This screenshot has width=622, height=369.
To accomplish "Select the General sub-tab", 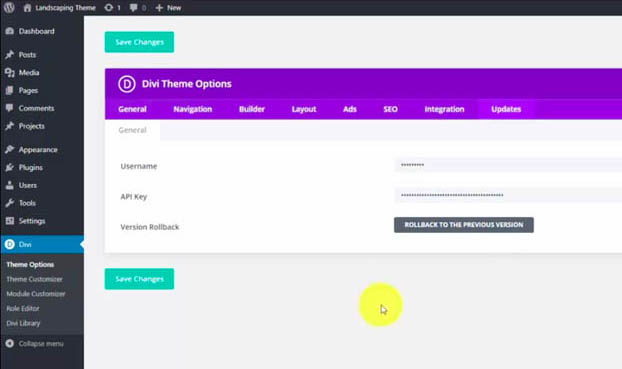I will point(132,130).
